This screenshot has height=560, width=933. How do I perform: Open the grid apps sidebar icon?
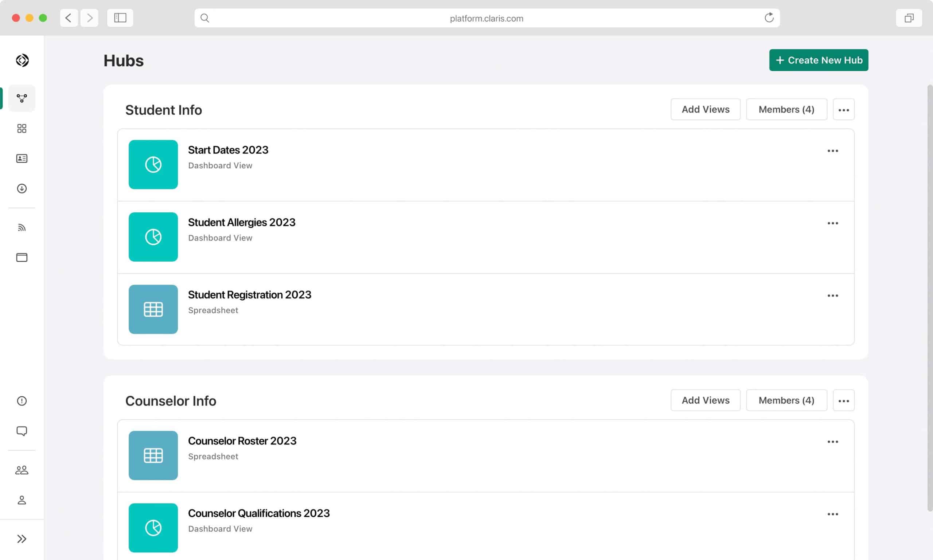22,128
